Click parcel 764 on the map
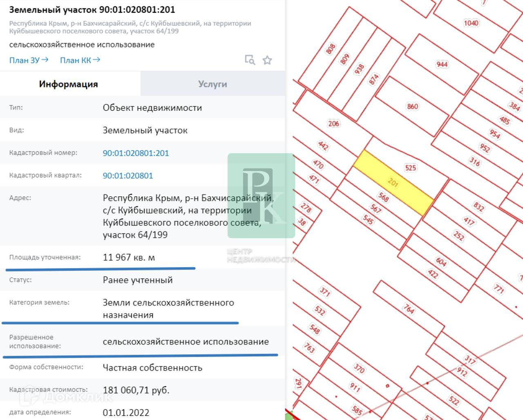The width and height of the screenshot is (523, 420). coord(409,308)
